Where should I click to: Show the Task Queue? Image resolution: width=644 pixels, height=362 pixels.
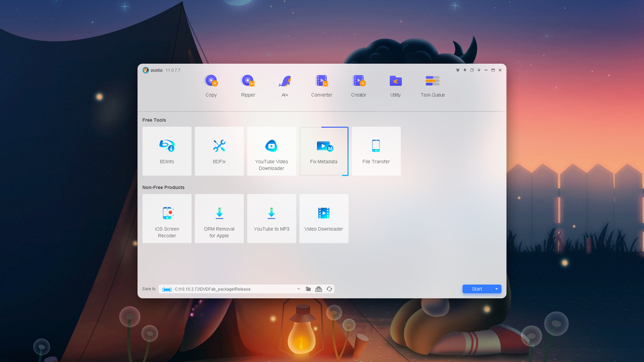point(433,86)
